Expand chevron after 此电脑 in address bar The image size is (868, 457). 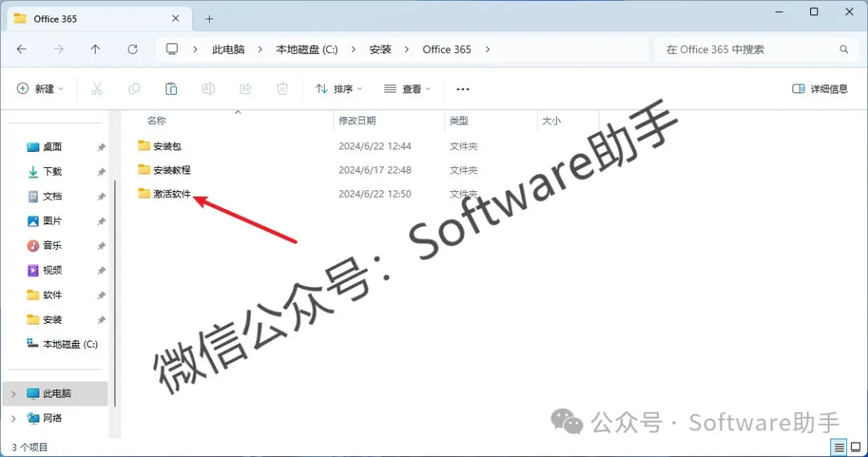[260, 49]
